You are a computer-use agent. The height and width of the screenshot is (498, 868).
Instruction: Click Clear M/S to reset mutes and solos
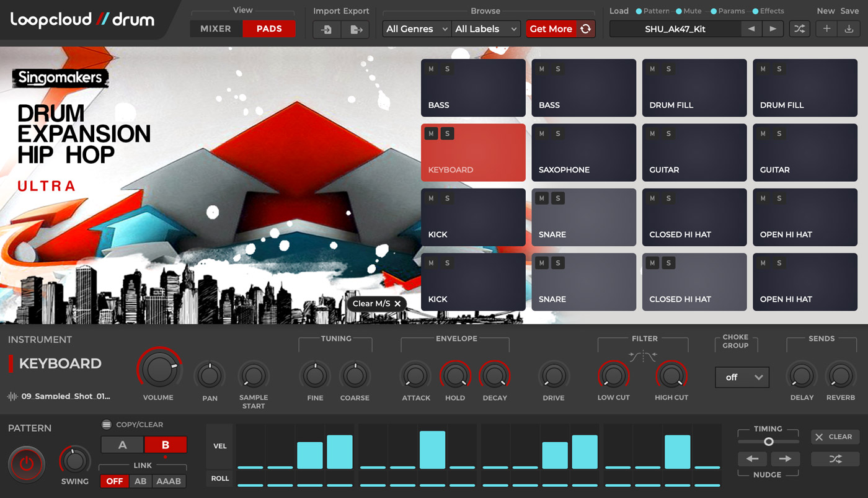(x=377, y=304)
